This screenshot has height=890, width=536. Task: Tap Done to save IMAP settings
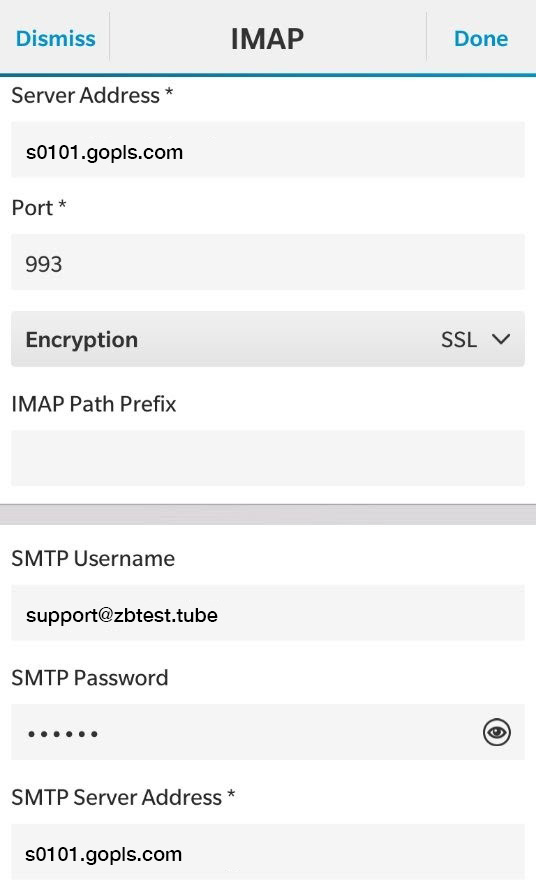click(x=481, y=39)
